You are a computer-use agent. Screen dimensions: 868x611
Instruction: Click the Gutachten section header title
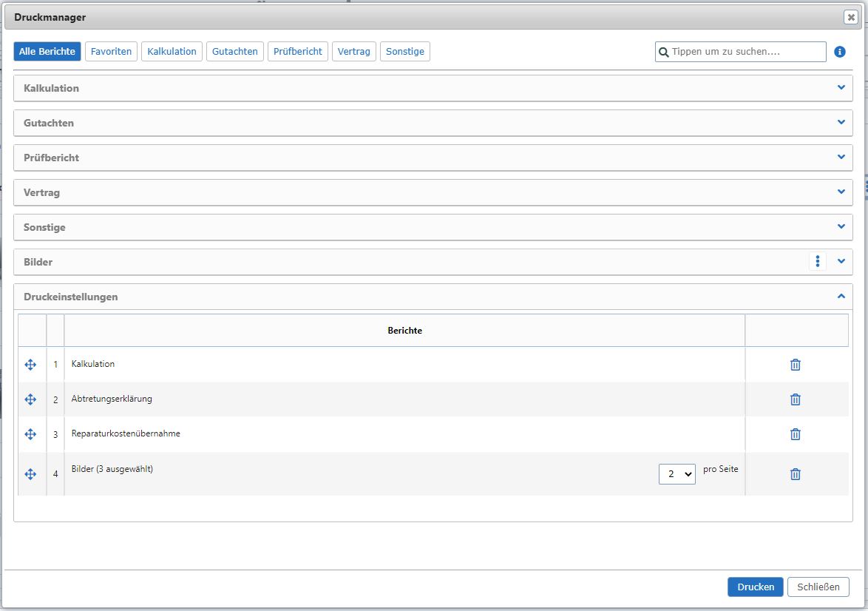[48, 123]
